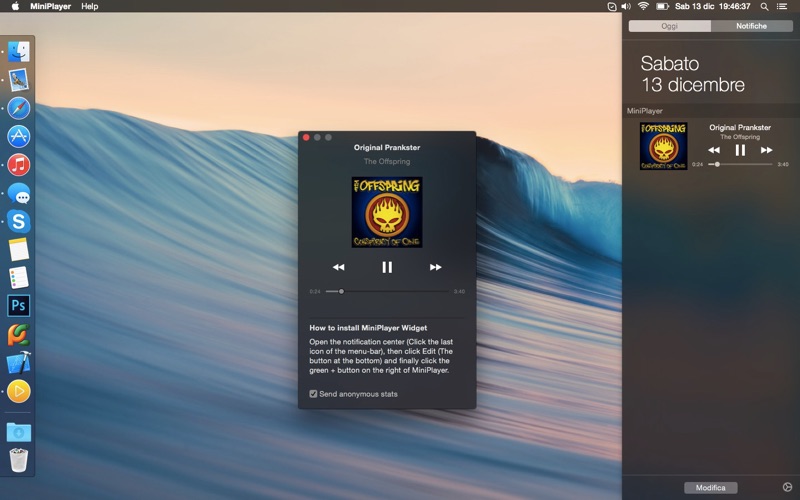Open Preview from the Dock
800x500 pixels.
(19, 80)
